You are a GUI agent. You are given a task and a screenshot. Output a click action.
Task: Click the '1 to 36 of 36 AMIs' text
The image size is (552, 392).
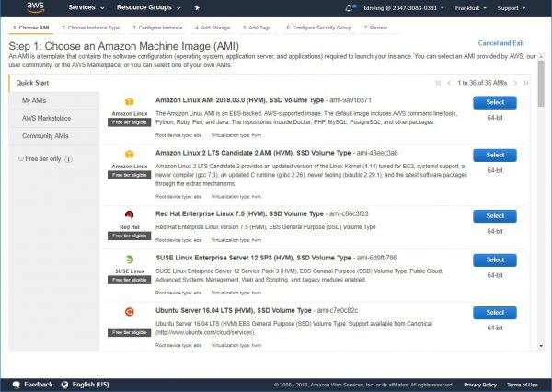coord(482,83)
